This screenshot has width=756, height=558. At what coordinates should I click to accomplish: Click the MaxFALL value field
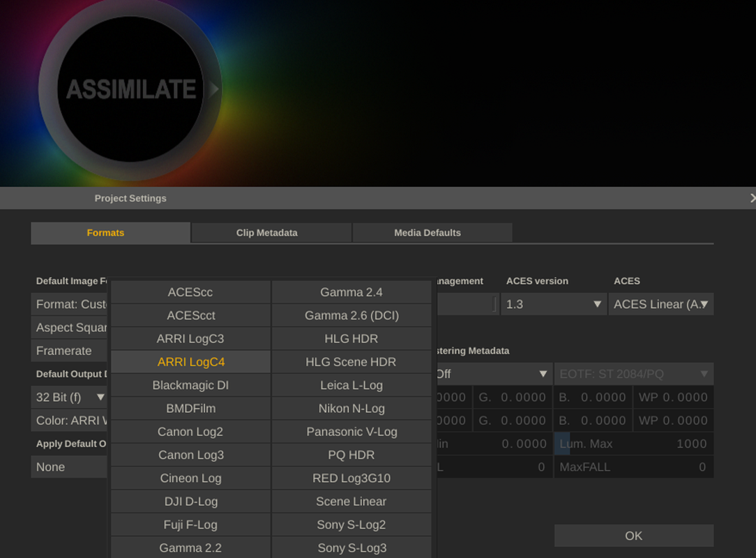point(633,467)
